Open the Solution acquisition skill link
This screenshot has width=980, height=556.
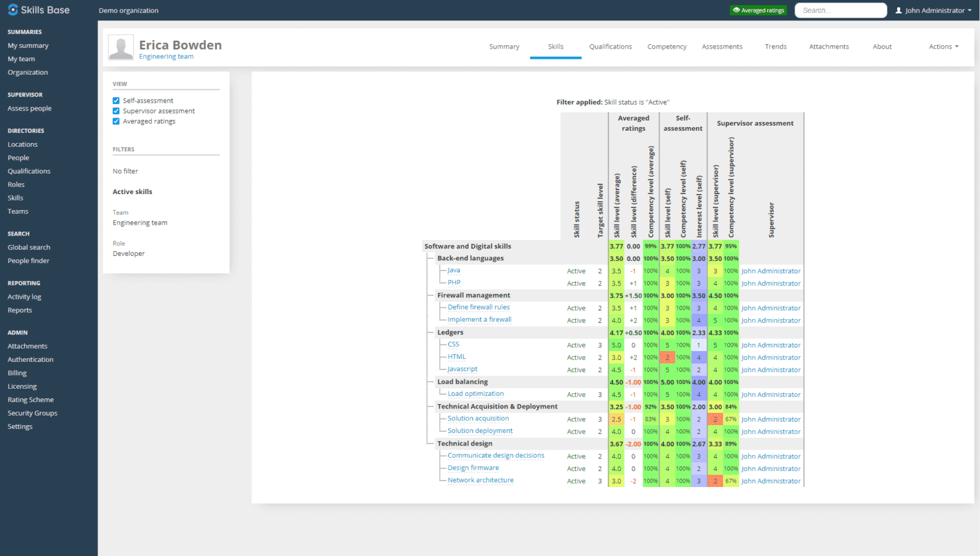point(479,419)
